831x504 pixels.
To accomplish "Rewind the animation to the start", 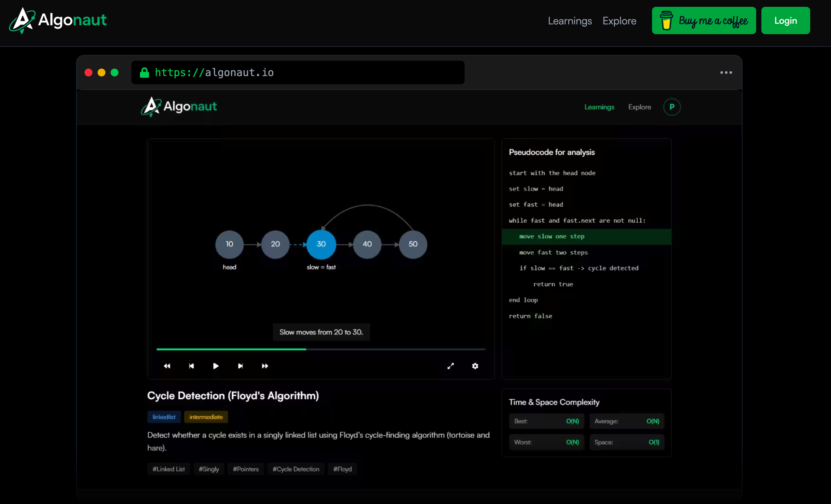I will (x=167, y=366).
